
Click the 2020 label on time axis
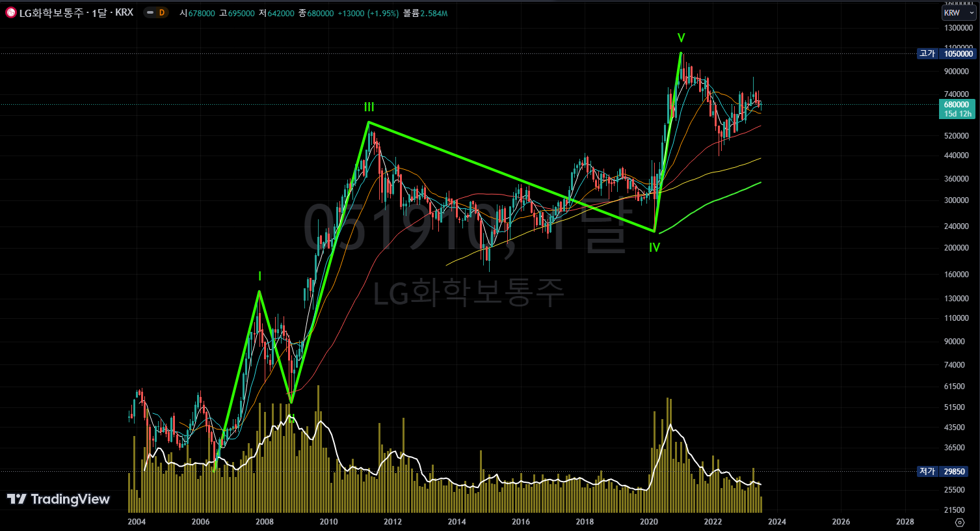click(x=648, y=521)
